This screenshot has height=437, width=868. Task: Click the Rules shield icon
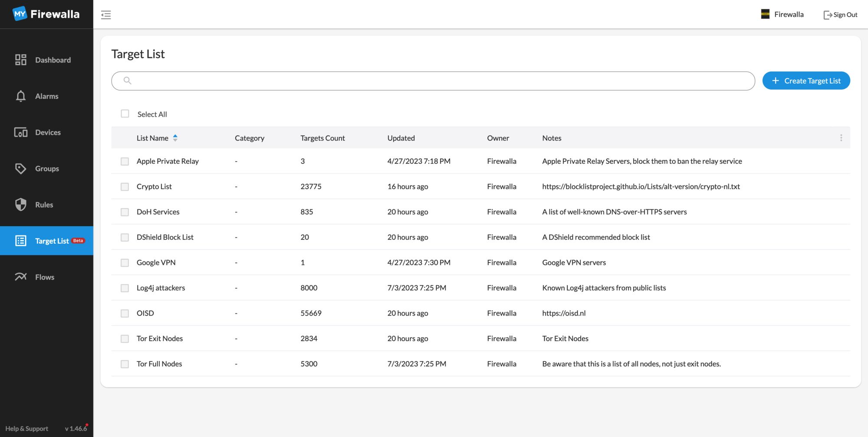(20, 205)
